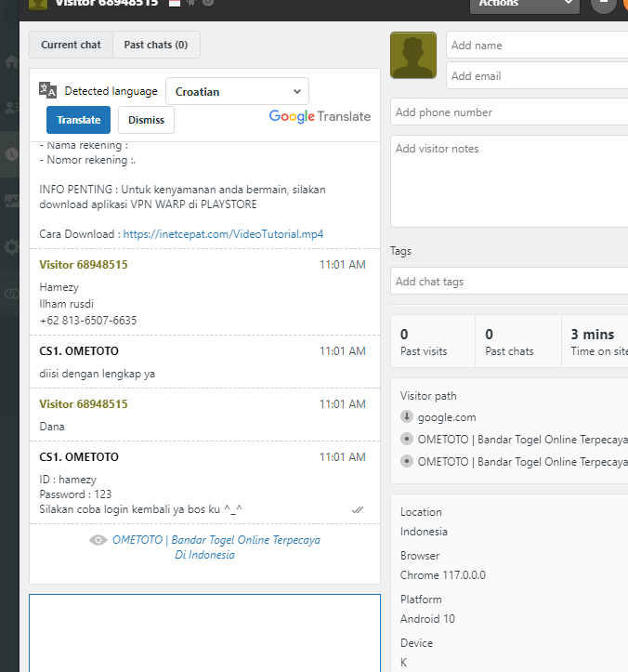
Task: Click the Google Translate logo
Action: pos(320,116)
